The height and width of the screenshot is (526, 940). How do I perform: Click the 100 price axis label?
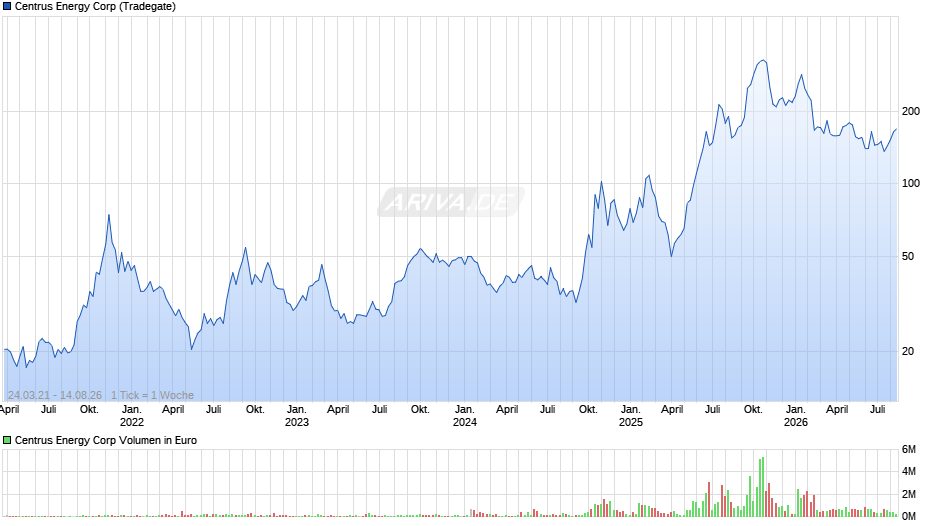point(911,184)
